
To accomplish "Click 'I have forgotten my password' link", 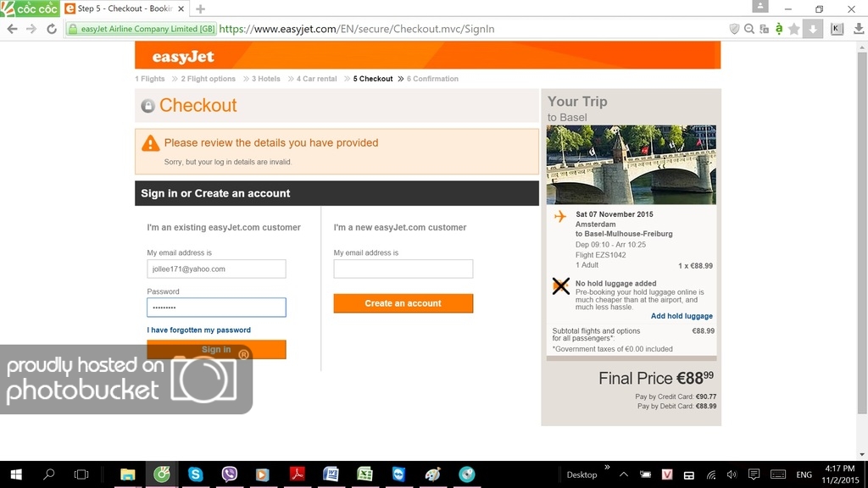I will 198,330.
